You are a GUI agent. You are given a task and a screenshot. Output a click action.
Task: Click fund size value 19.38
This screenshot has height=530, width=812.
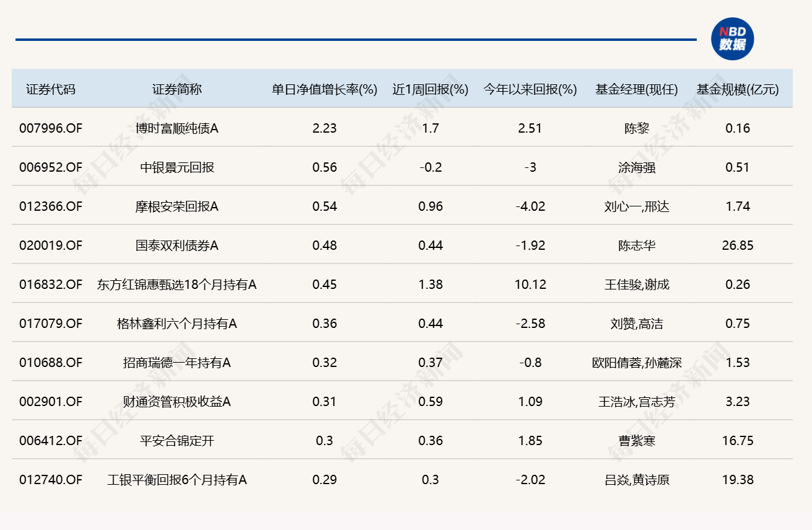738,480
